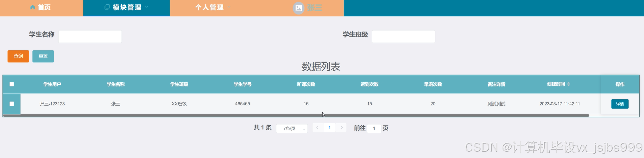Click the 重置 reset button
The width and height of the screenshot is (644, 158).
[x=43, y=56]
